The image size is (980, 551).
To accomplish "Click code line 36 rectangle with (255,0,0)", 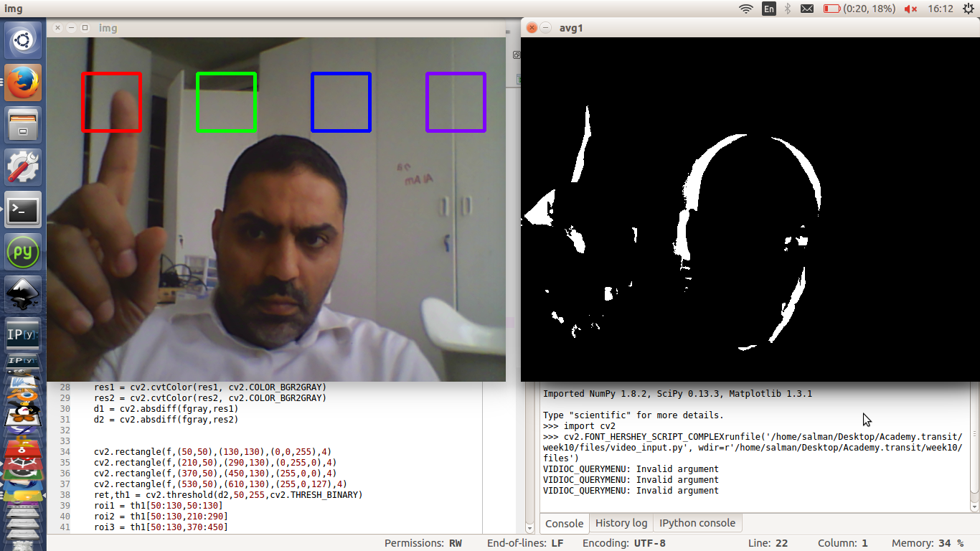I will (215, 474).
